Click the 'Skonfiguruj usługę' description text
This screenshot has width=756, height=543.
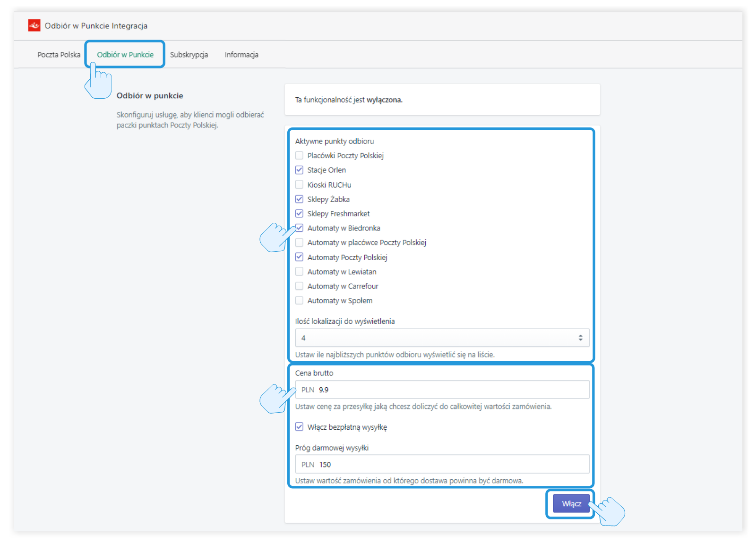pyautogui.click(x=190, y=120)
